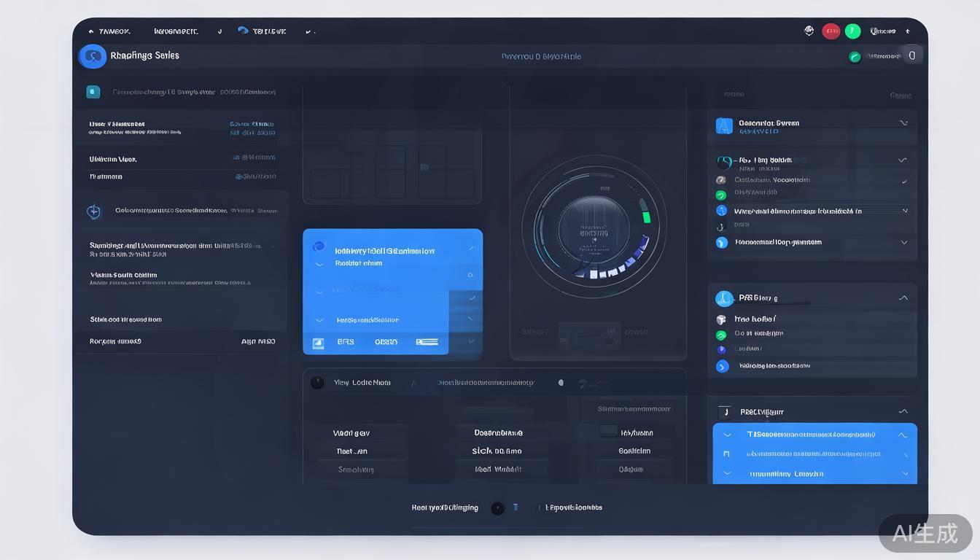Collapse the PAS panel using its chevron
The image size is (980, 560).
903,297
